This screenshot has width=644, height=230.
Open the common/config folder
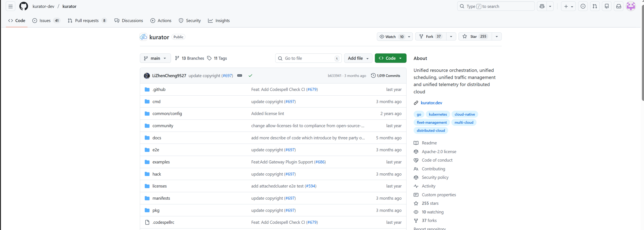point(167,114)
